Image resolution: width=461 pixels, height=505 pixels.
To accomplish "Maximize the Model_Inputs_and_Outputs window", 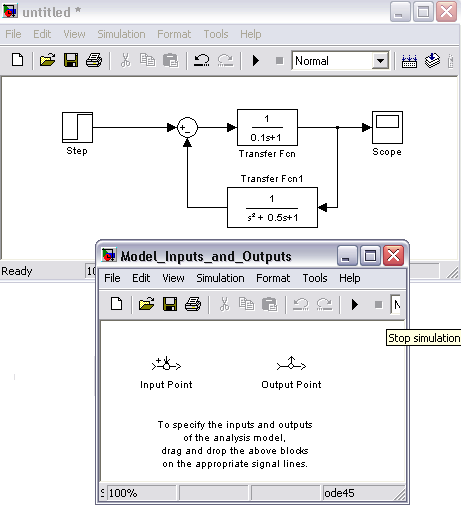I will click(x=370, y=256).
